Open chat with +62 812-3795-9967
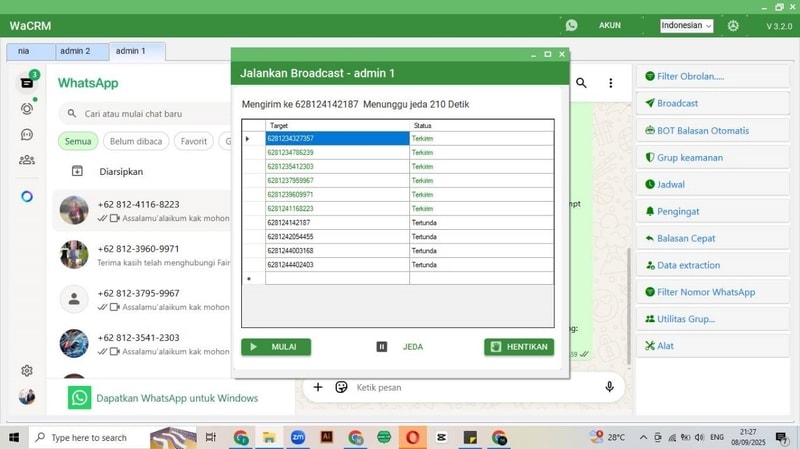The width and height of the screenshot is (800, 449). tap(142, 300)
